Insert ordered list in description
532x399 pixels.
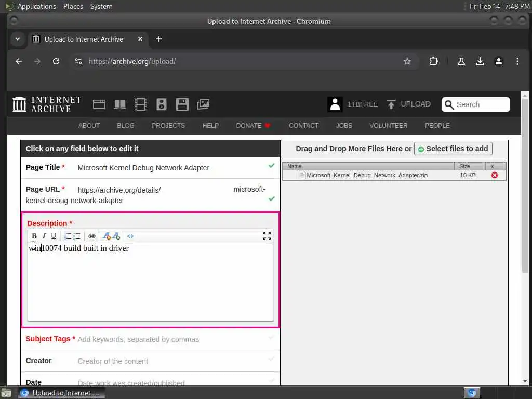tap(68, 236)
